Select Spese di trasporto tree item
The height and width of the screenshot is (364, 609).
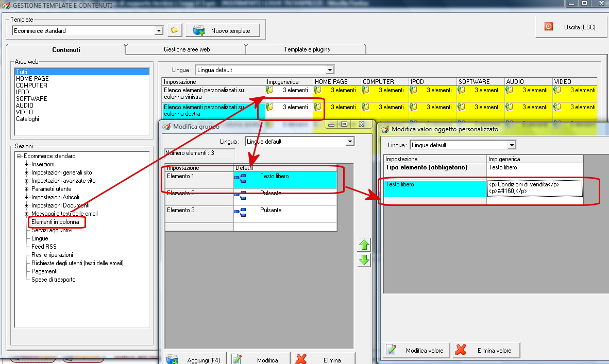tap(53, 280)
